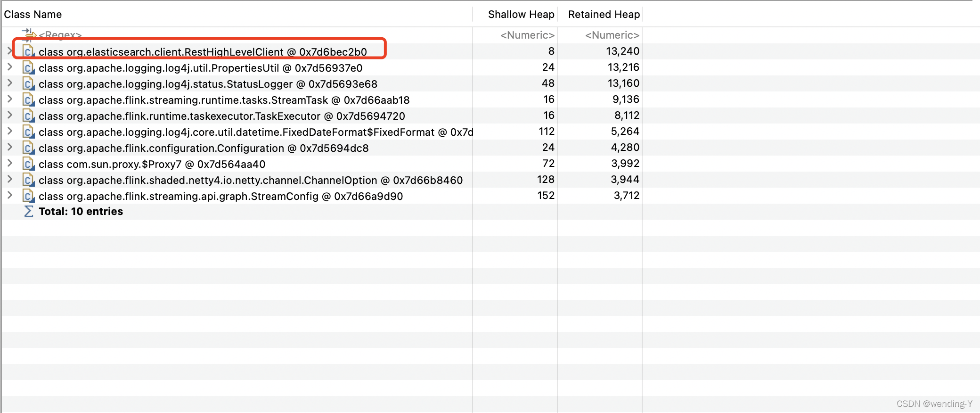Expand the RestHighLevelClient row
The image size is (980, 413).
click(9, 50)
